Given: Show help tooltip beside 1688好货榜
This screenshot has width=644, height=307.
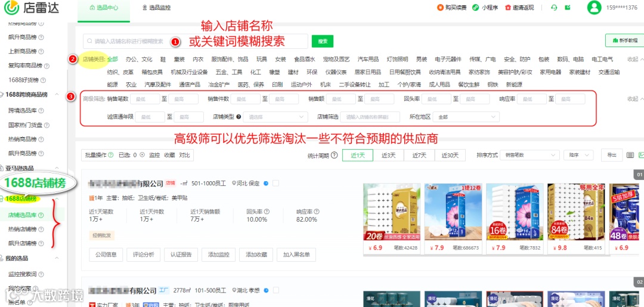Looking at the screenshot, I should pos(43,80).
